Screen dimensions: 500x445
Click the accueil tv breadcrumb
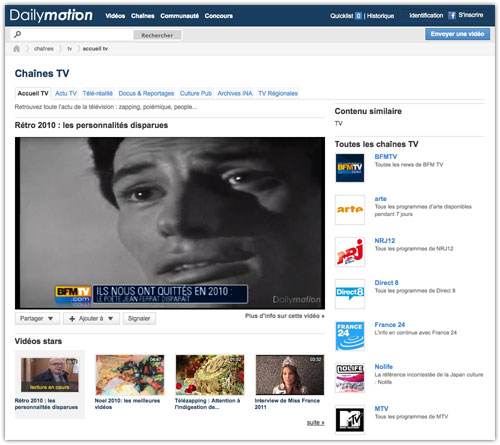95,49
